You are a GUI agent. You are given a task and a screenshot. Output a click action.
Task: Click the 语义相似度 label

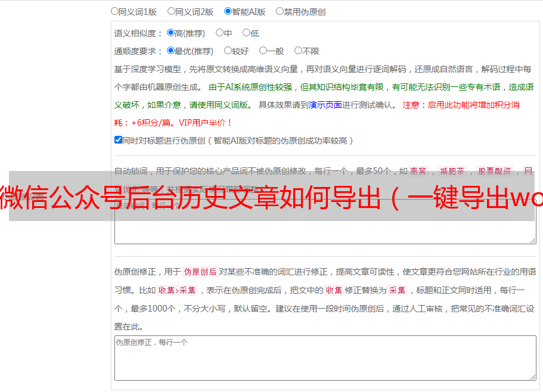point(138,33)
